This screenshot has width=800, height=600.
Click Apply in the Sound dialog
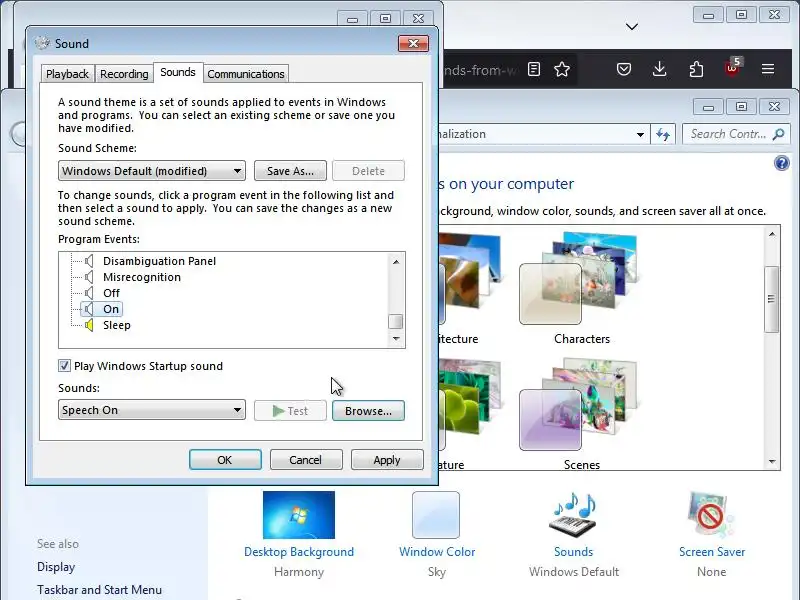(387, 460)
